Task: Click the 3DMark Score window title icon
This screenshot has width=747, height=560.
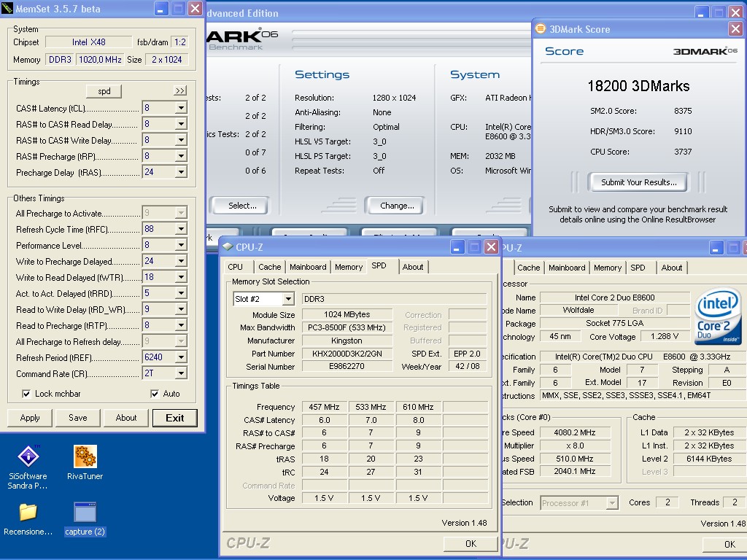Action: (541, 28)
